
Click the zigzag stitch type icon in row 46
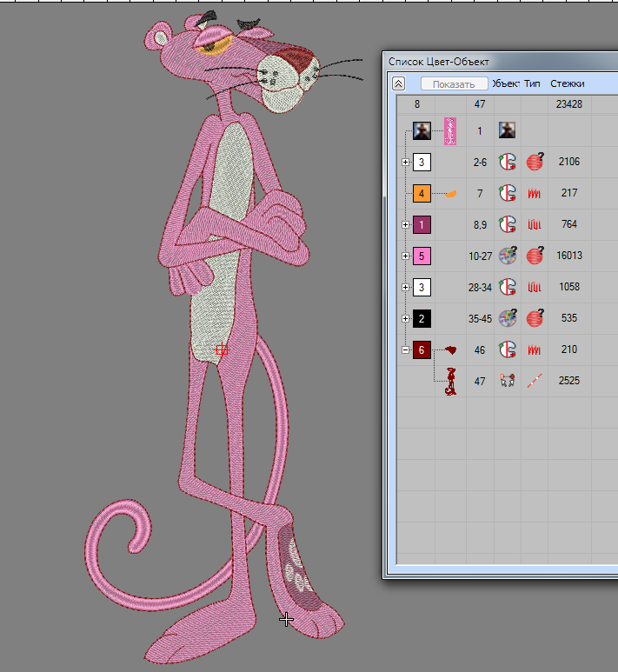[535, 349]
